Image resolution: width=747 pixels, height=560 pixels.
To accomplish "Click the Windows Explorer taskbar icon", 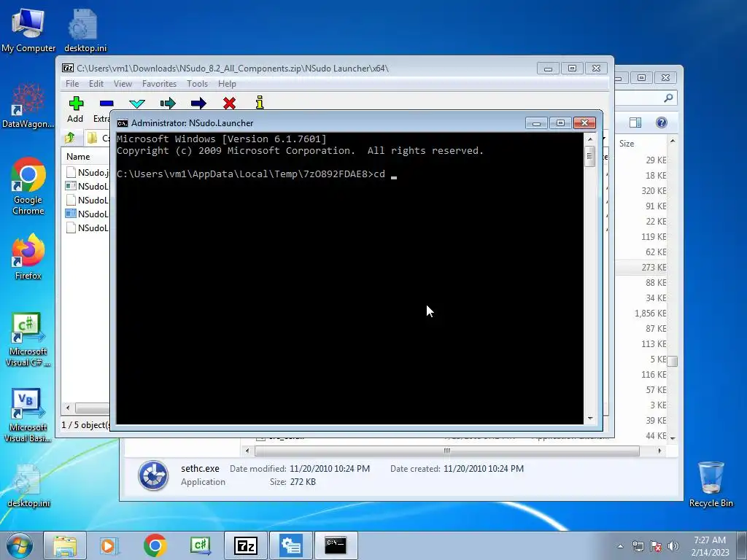I will tap(65, 545).
